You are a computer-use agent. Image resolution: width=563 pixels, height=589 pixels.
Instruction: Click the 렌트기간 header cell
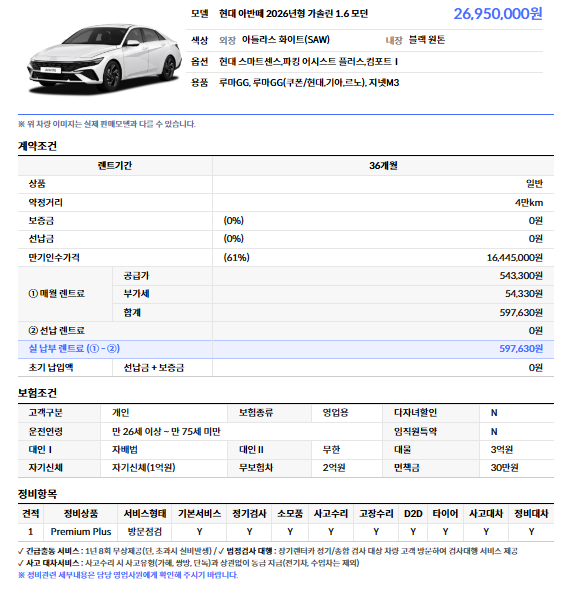(x=115, y=166)
